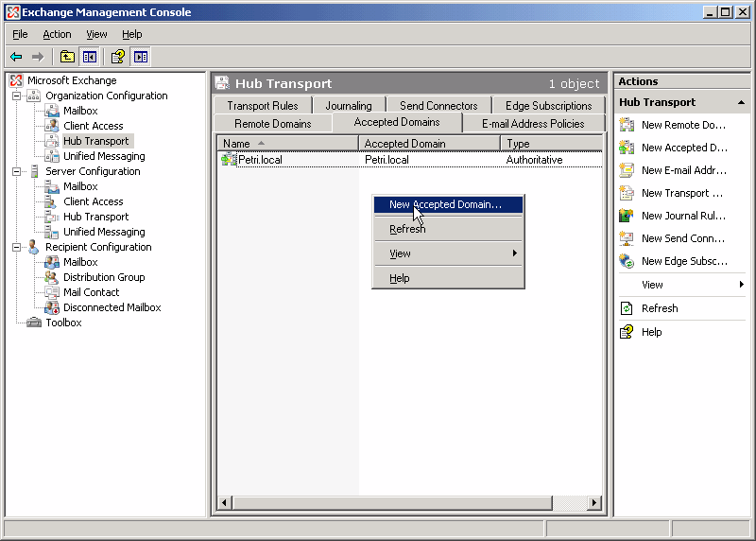
Task: Switch to the Send Connectors tab
Action: [438, 106]
